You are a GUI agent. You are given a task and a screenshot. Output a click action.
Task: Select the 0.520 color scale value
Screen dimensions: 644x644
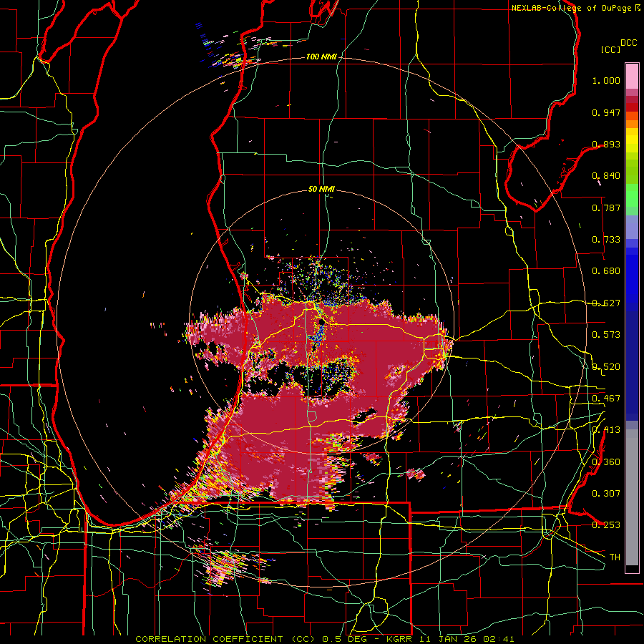tap(606, 366)
